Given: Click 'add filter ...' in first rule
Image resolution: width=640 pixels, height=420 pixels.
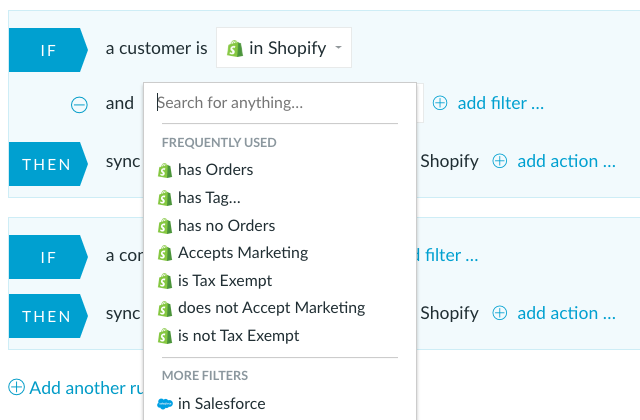Looking at the screenshot, I should pos(500,103).
